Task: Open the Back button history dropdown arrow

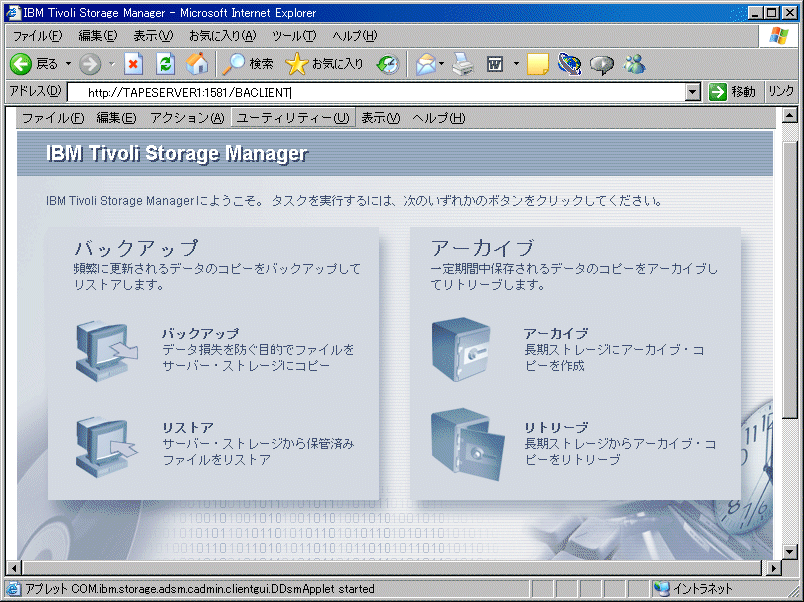Action: (x=68, y=64)
